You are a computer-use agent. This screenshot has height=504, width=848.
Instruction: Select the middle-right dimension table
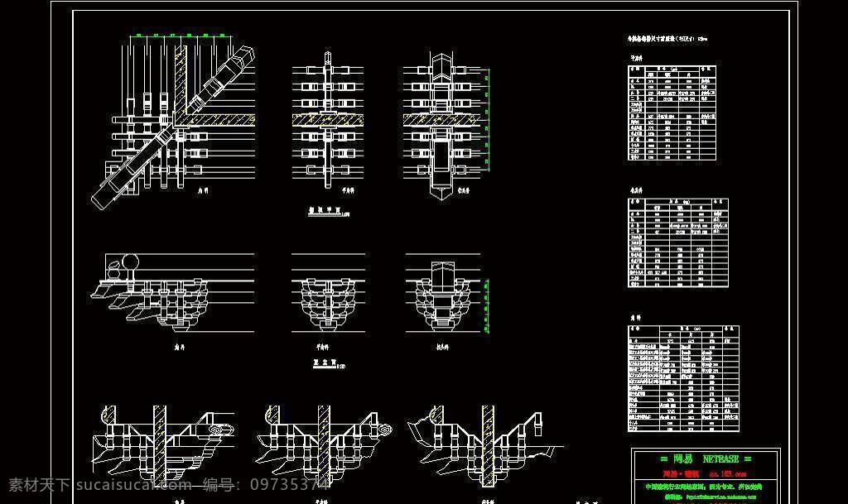point(678,242)
